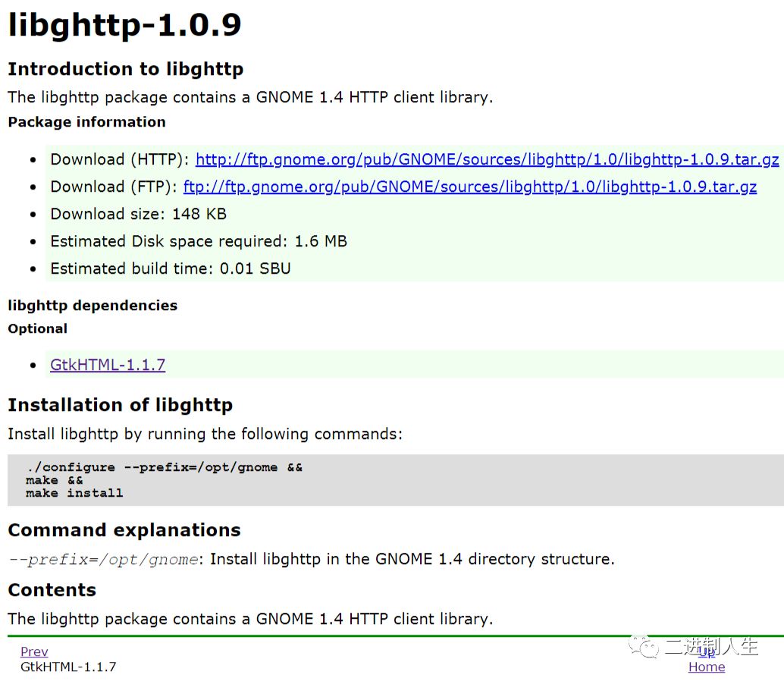Click the "Installation of libghttp" heading
Screen dimensions: 784x681
(120, 405)
